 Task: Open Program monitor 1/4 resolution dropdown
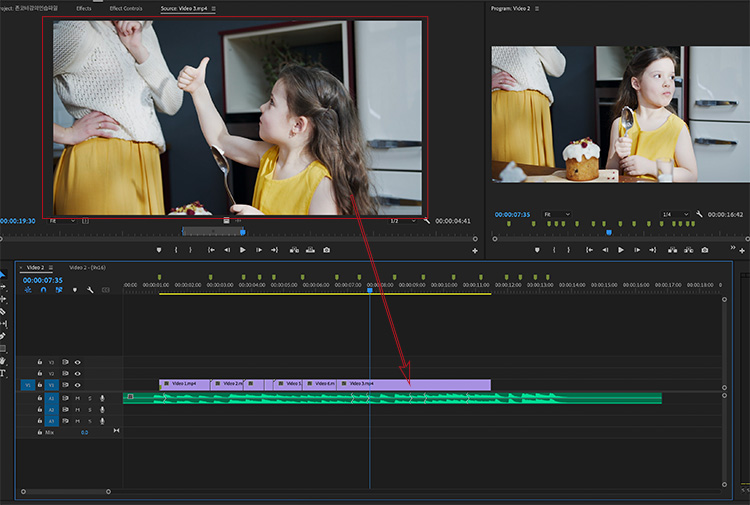point(675,214)
